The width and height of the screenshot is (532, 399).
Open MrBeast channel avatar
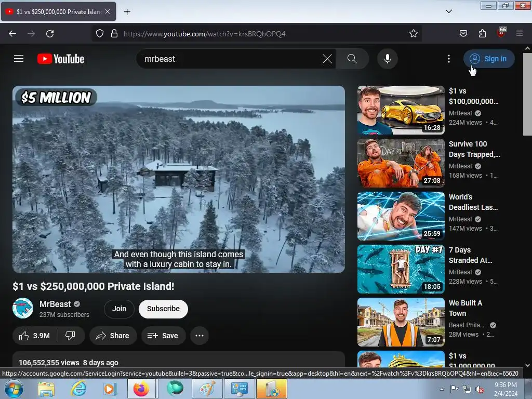23,308
